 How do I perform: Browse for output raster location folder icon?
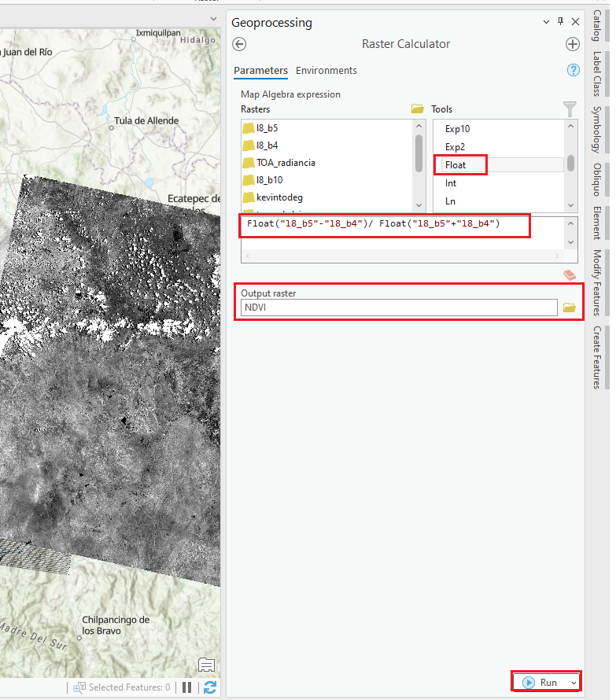tap(570, 308)
